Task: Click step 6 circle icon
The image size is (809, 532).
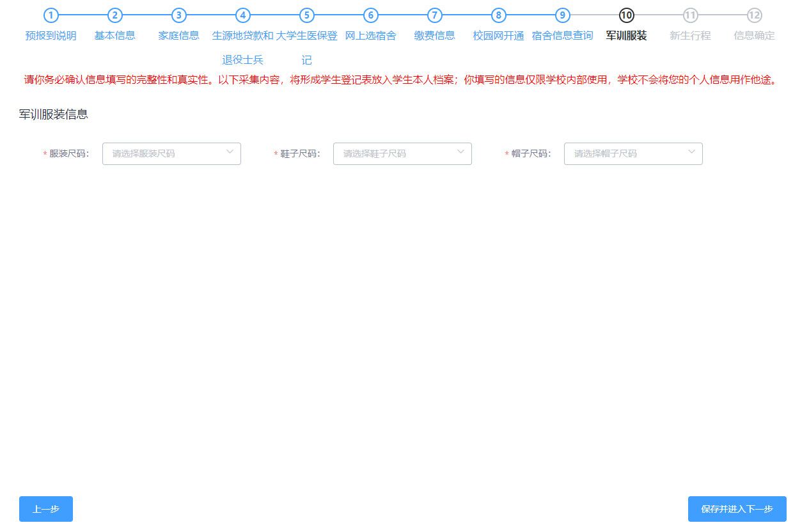Action: tap(371, 15)
